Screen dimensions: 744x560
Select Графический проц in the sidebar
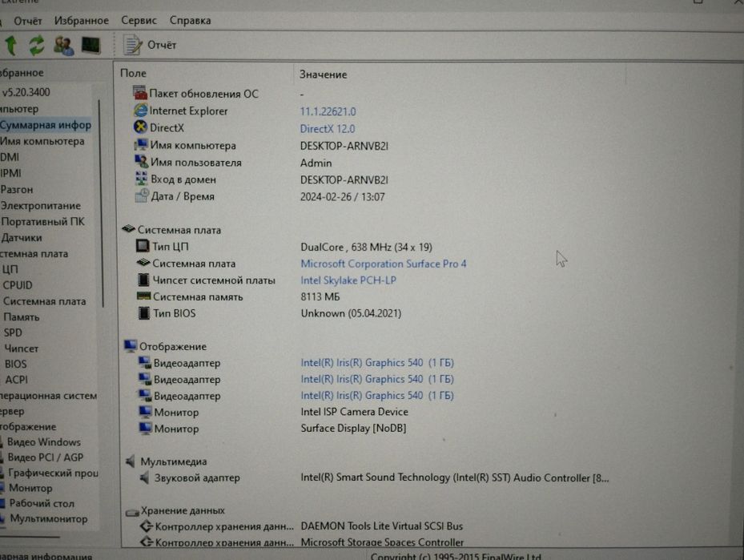click(53, 473)
